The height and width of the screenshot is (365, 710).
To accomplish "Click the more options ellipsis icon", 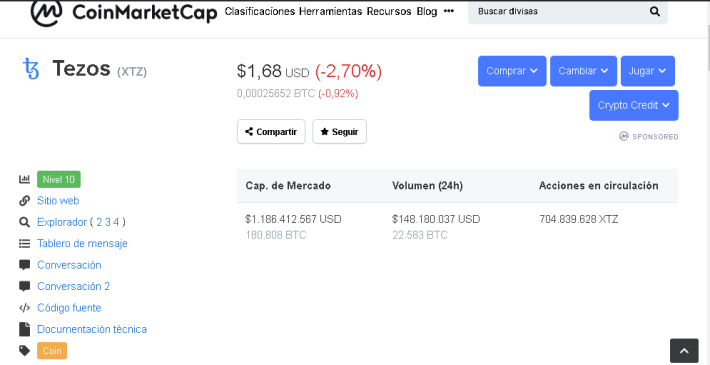I will click(x=449, y=11).
